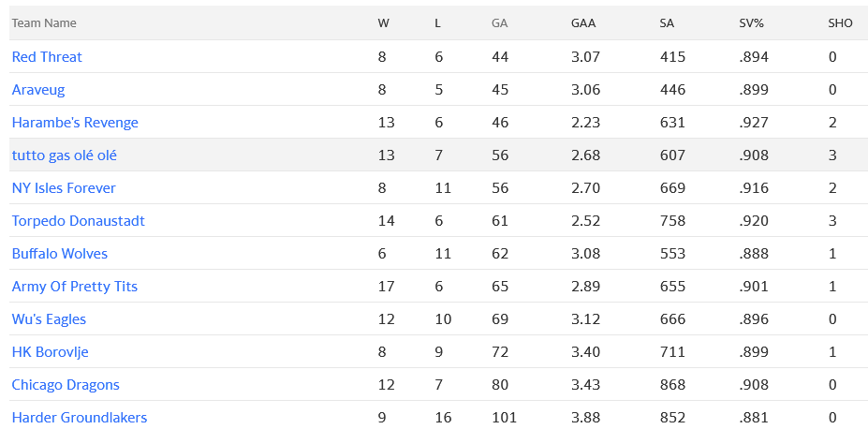The height and width of the screenshot is (444, 868).
Task: Open the Red Threat team link
Action: (47, 57)
